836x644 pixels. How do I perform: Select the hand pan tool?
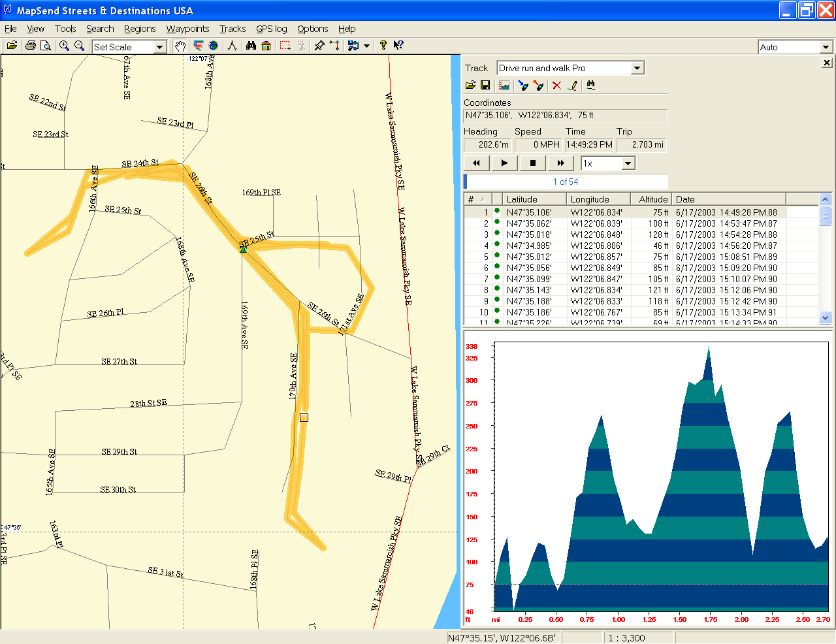click(180, 46)
